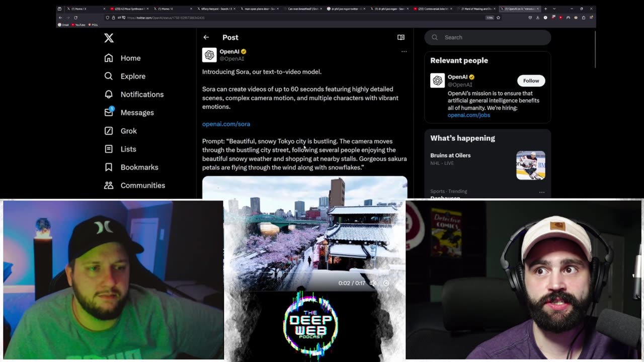Open the Bookmarks icon
Screen dimensions: 644x362
pyautogui.click(x=109, y=167)
